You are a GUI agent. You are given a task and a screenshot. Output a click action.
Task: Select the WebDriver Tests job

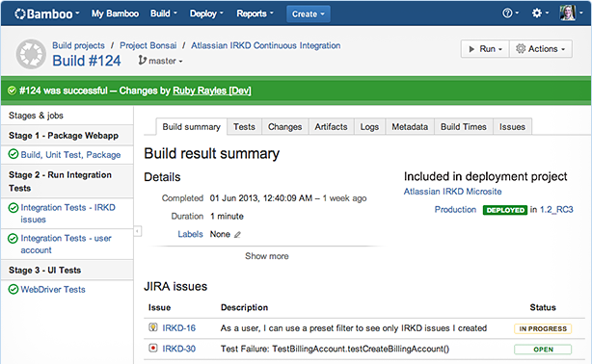[x=52, y=289]
